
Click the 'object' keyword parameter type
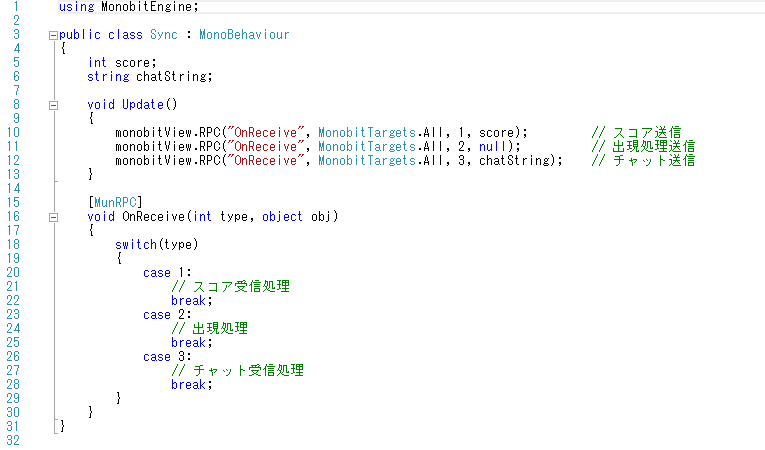click(x=282, y=217)
